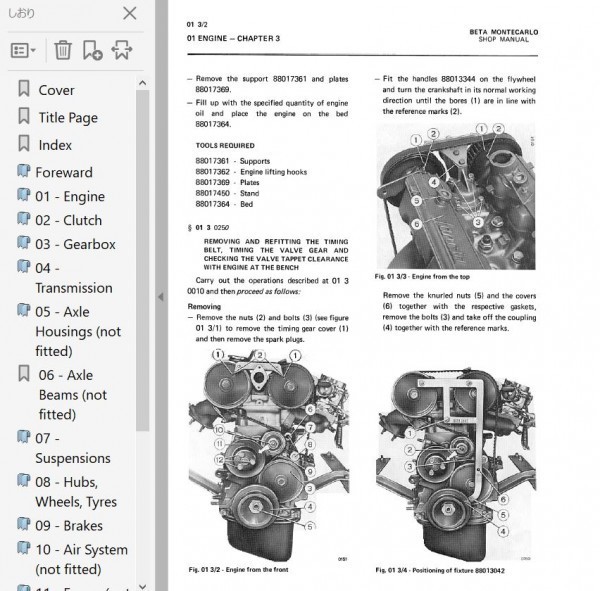Click the 'Fig. 01 3/3 - Engine from the top' caption

[x=422, y=276]
